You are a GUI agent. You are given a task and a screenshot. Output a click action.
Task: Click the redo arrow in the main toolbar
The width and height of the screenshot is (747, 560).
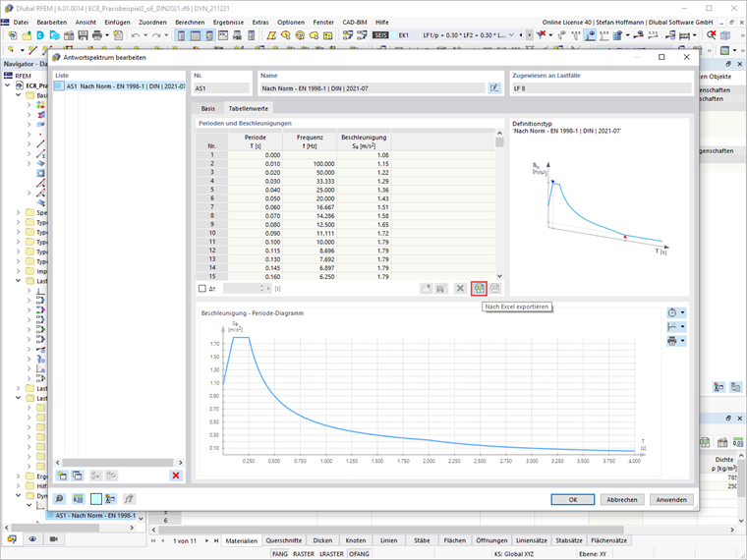[156, 35]
